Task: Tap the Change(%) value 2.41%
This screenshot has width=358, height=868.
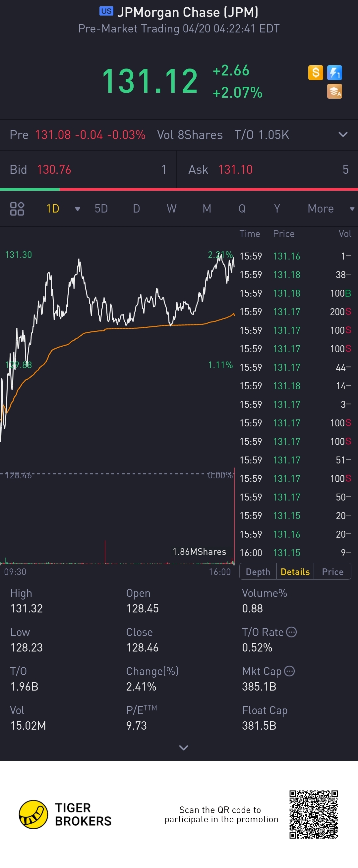Action: click(x=141, y=687)
